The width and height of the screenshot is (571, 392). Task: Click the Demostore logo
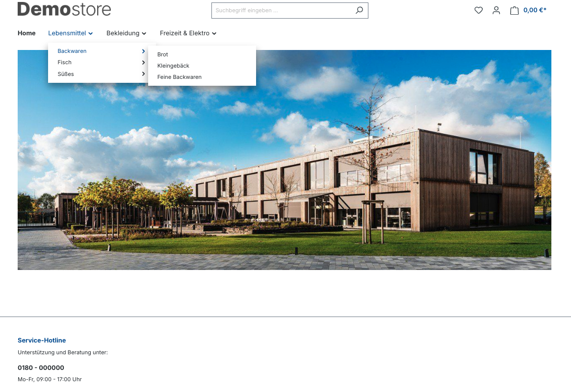(64, 9)
